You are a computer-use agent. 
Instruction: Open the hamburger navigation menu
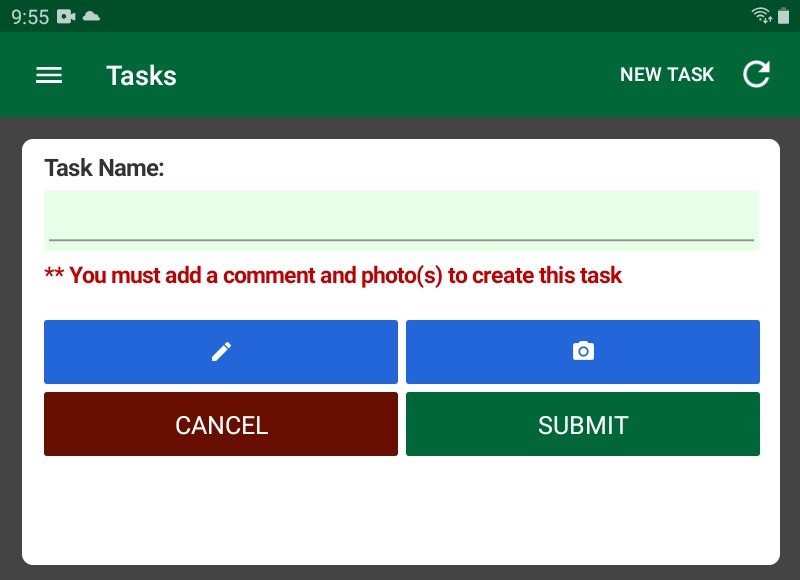tap(49, 76)
